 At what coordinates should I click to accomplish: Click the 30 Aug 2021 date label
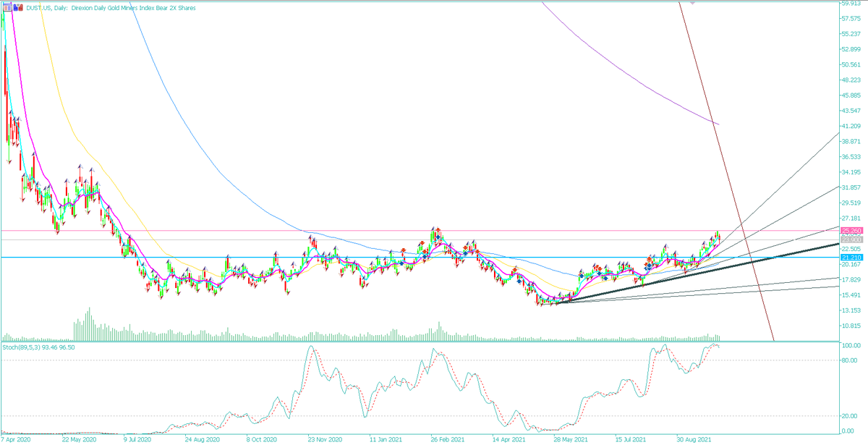click(694, 439)
